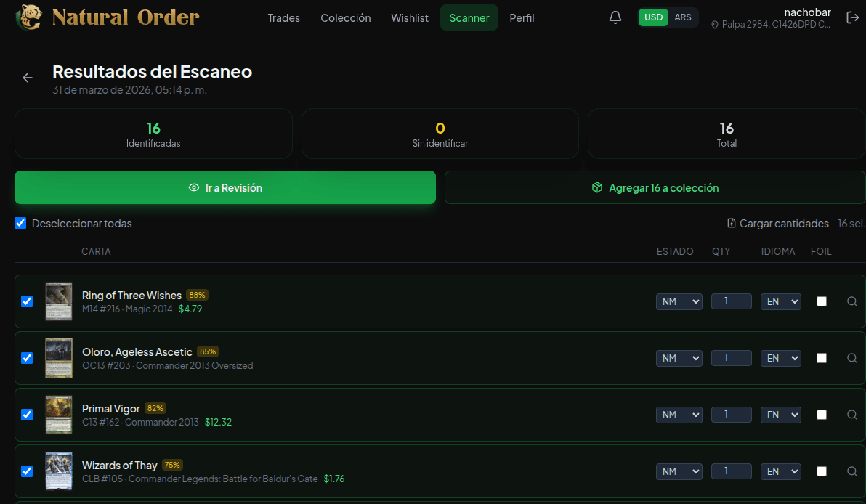The height and width of the screenshot is (504, 866).
Task: Click the Natural Order leopard logo
Action: point(30,17)
